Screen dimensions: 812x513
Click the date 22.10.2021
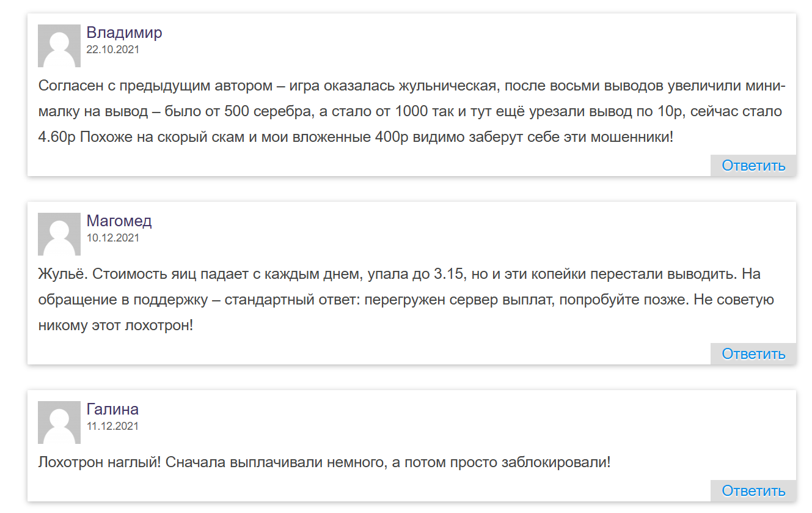112,50
